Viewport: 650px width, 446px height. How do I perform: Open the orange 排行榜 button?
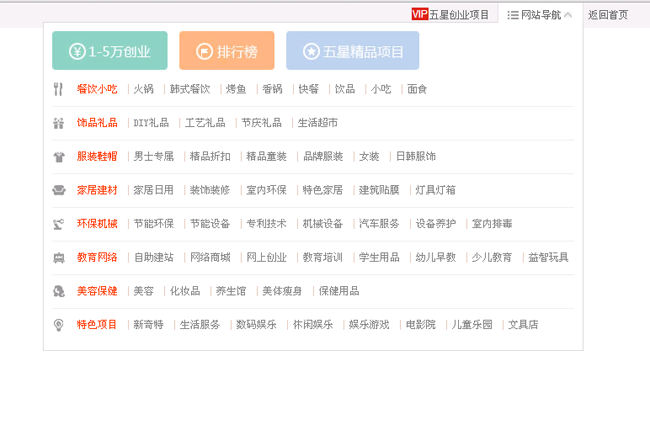[x=226, y=51]
